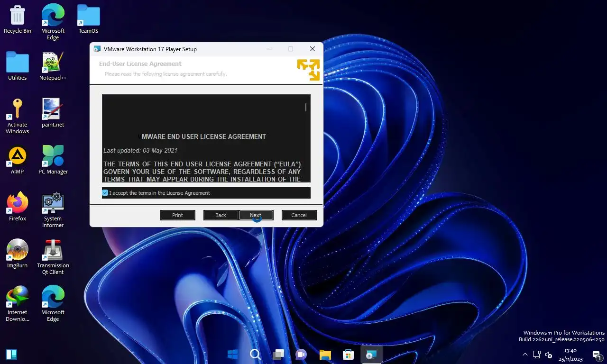
Task: Select the System Informer desktop icon
Action: click(x=53, y=210)
